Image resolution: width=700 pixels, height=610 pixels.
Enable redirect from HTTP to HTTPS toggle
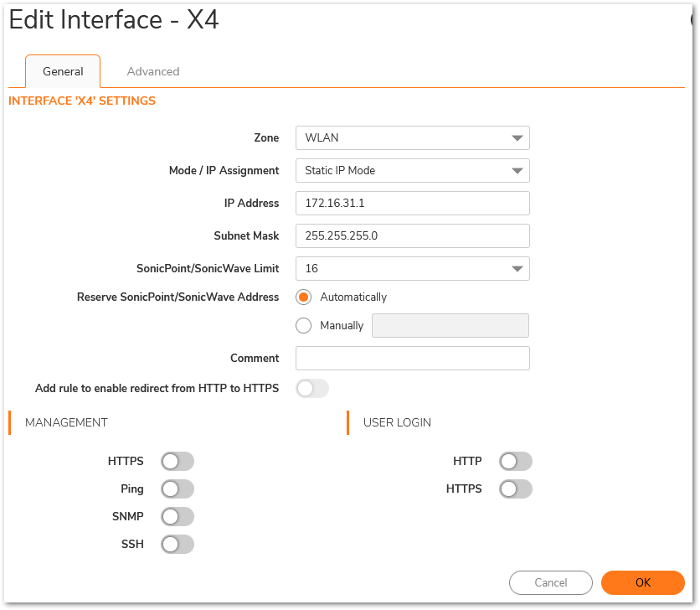(312, 389)
